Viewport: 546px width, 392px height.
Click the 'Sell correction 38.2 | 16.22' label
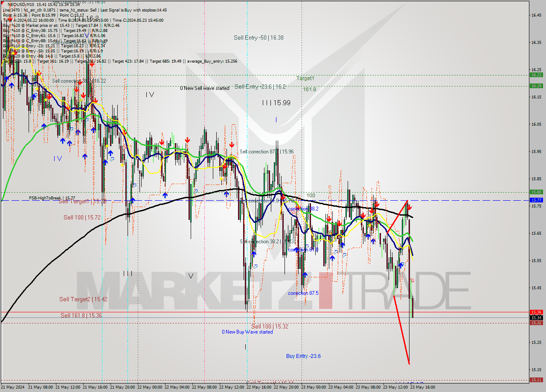point(79,81)
